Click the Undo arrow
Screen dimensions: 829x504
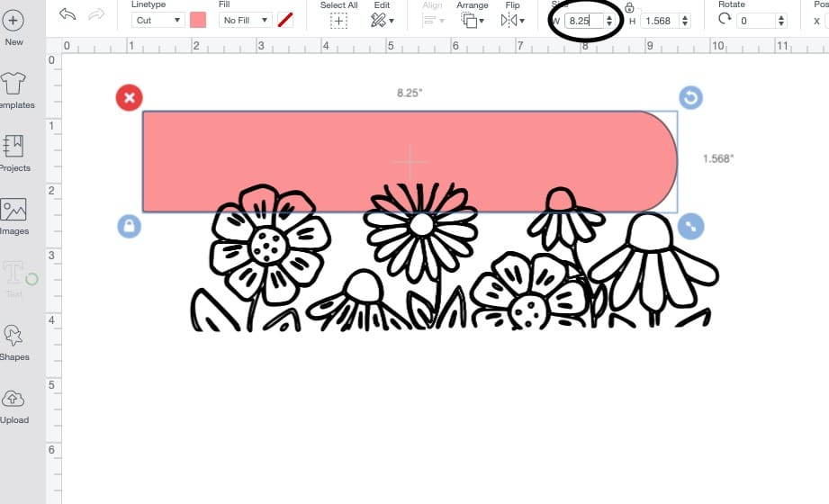point(68,14)
